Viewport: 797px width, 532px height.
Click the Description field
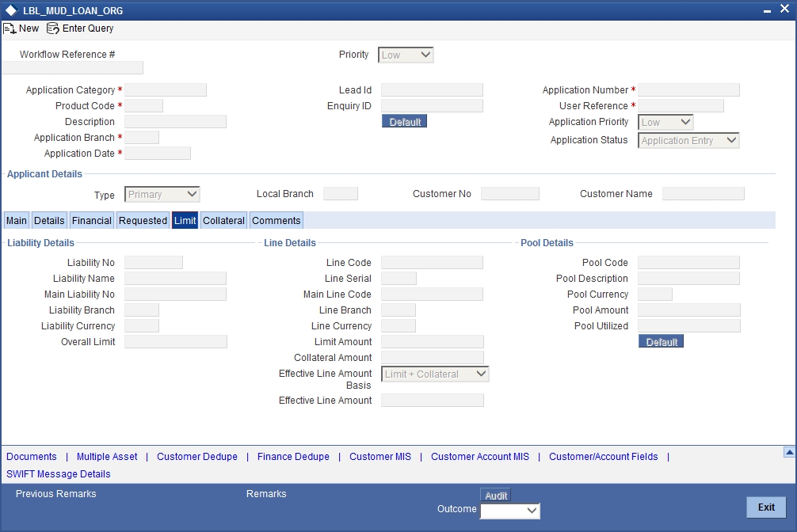175,121
